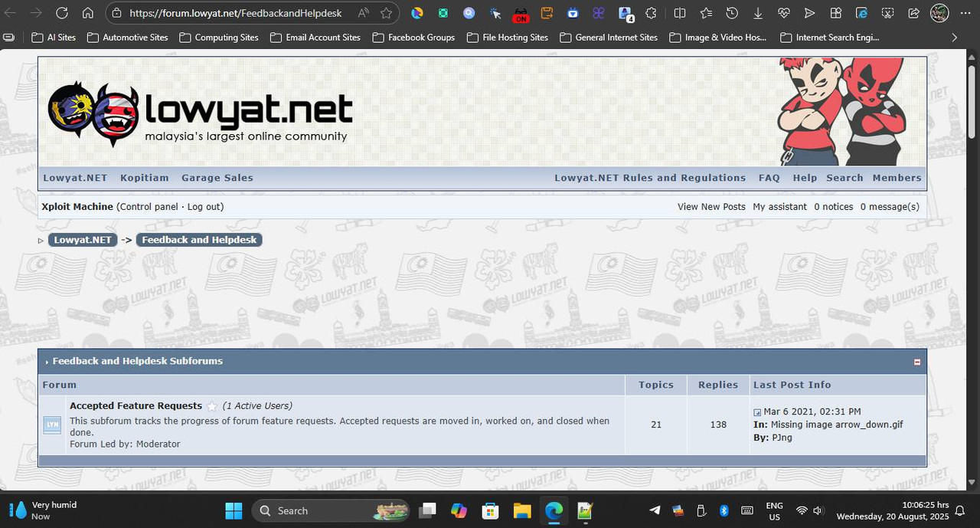The height and width of the screenshot is (528, 980).
Task: Open FAQ nav item
Action: [769, 178]
